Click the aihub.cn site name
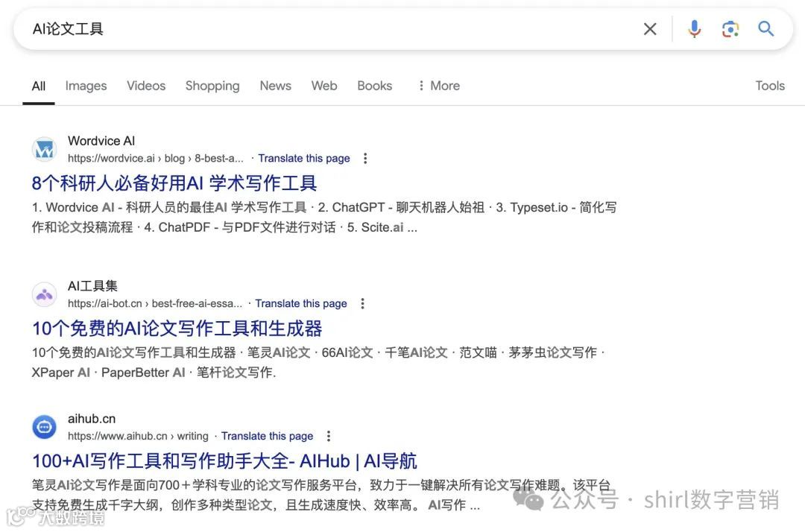805x532 pixels. tap(92, 419)
